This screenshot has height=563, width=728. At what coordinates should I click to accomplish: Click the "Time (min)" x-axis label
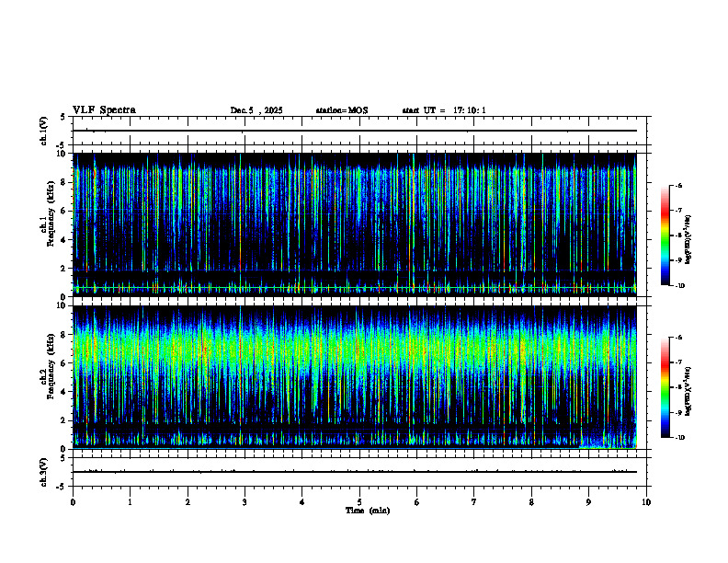(x=368, y=511)
